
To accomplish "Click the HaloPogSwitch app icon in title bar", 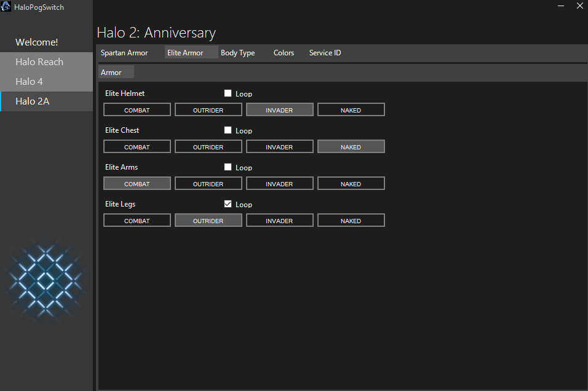I will pyautogui.click(x=6, y=6).
